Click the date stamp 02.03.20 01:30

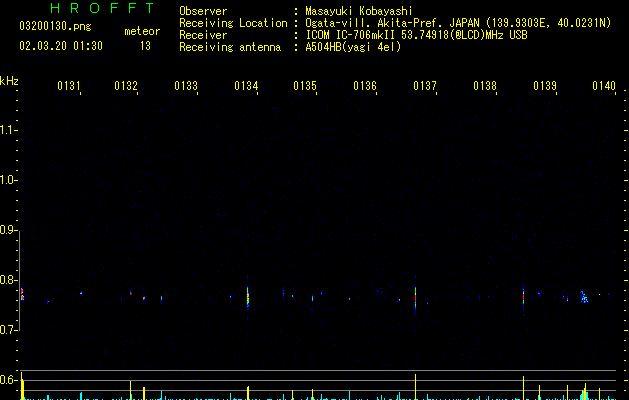pyautogui.click(x=61, y=46)
